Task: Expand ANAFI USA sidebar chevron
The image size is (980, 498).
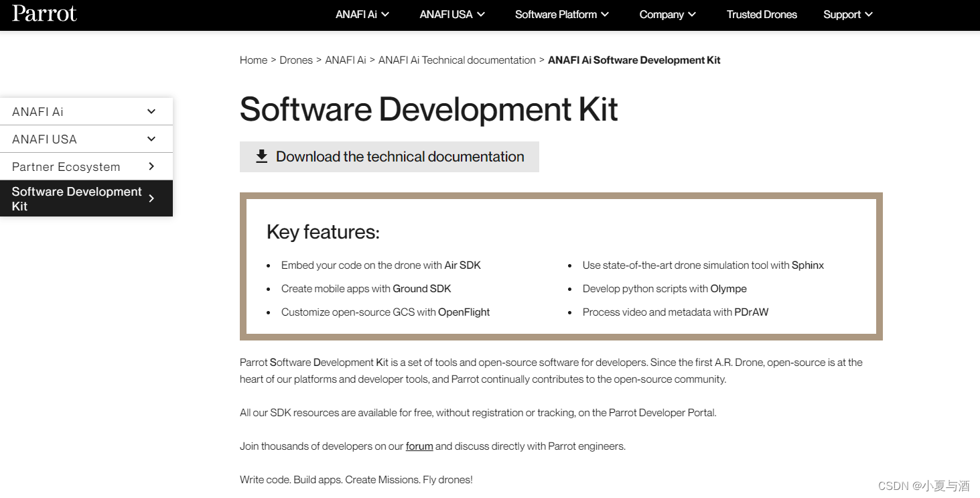Action: pyautogui.click(x=151, y=139)
